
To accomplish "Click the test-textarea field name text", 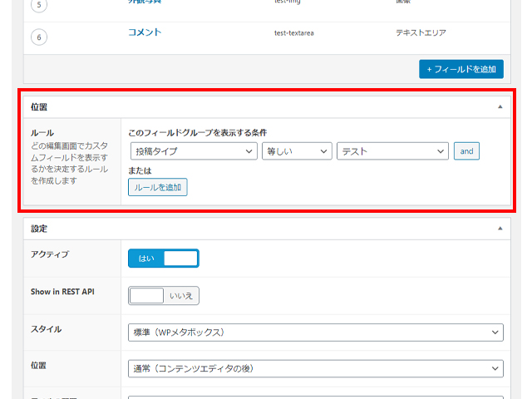I will click(293, 33).
